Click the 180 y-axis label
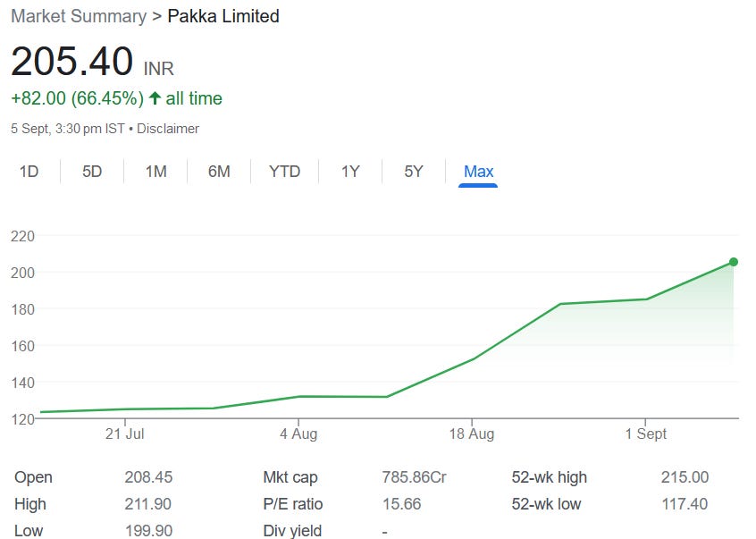 pos(22,309)
